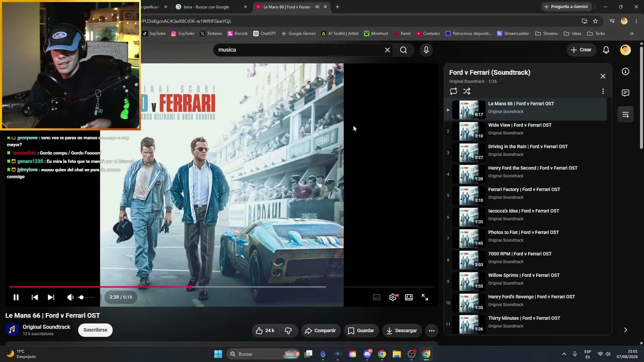Viewport: 644px width, 362px height.
Task: Mute the tab via its speaker icon
Action: click(x=317, y=7)
